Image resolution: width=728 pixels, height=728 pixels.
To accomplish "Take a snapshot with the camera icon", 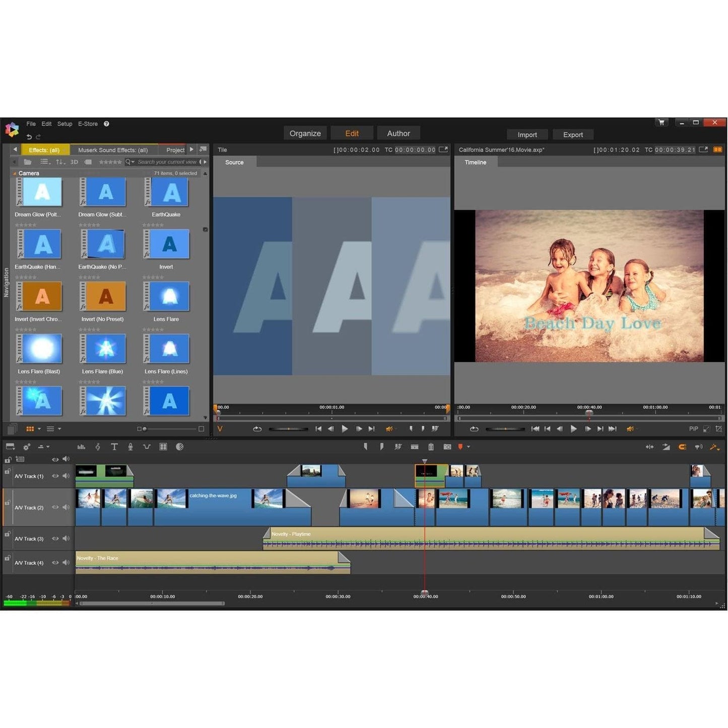I will tap(447, 446).
